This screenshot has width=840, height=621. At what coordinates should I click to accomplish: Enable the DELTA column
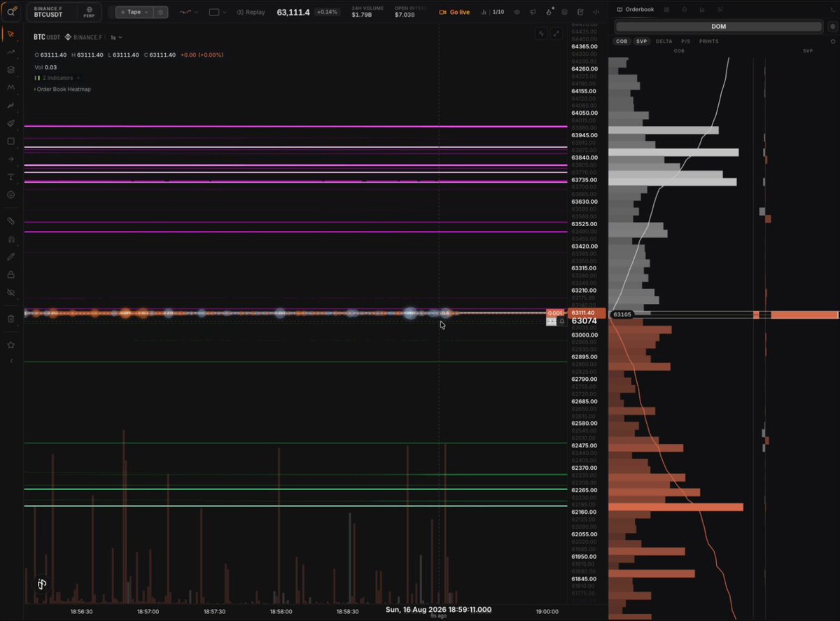pyautogui.click(x=664, y=41)
